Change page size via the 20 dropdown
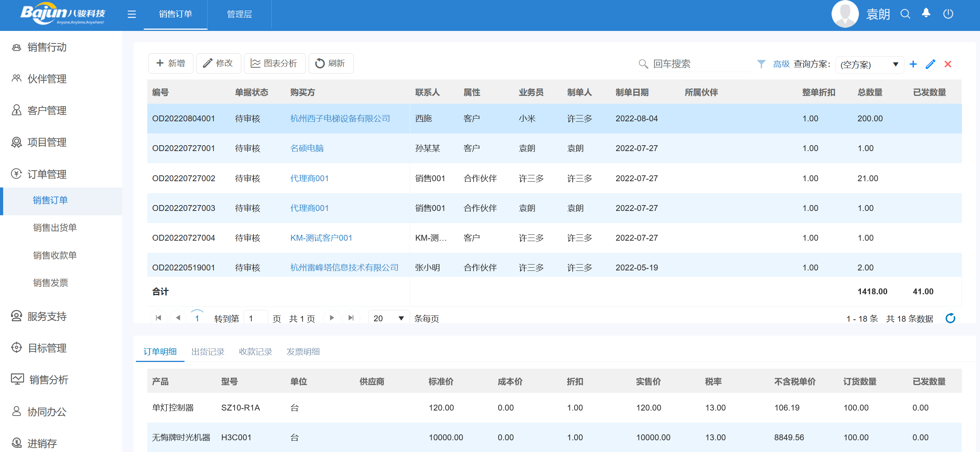 (388, 318)
